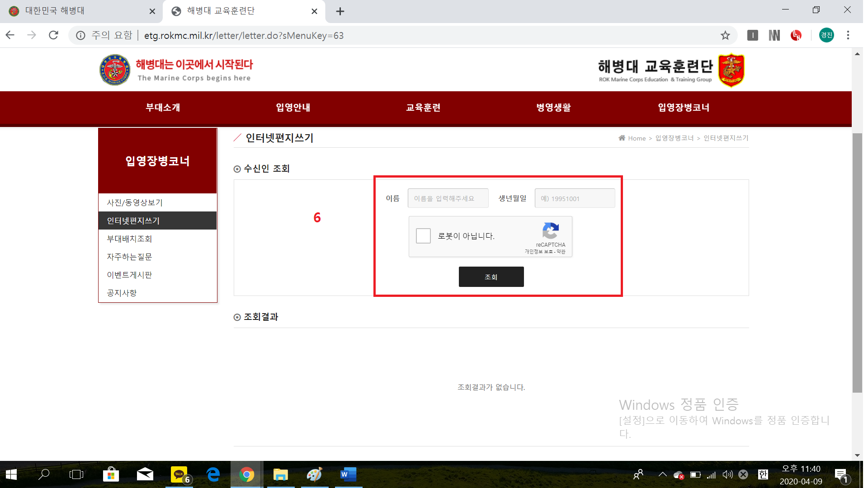The height and width of the screenshot is (488, 868).
Task: Select 부대배치조회 in the sidebar
Action: pos(129,239)
